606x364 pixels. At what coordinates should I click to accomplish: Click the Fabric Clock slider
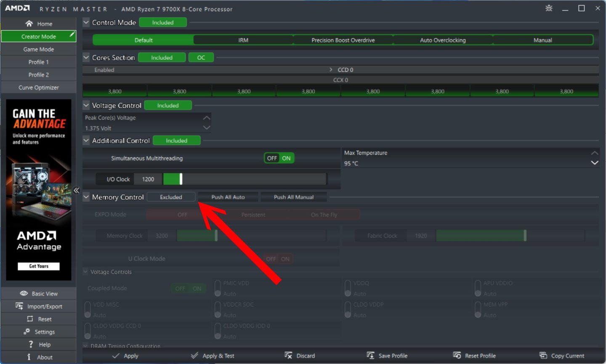tap(510, 236)
